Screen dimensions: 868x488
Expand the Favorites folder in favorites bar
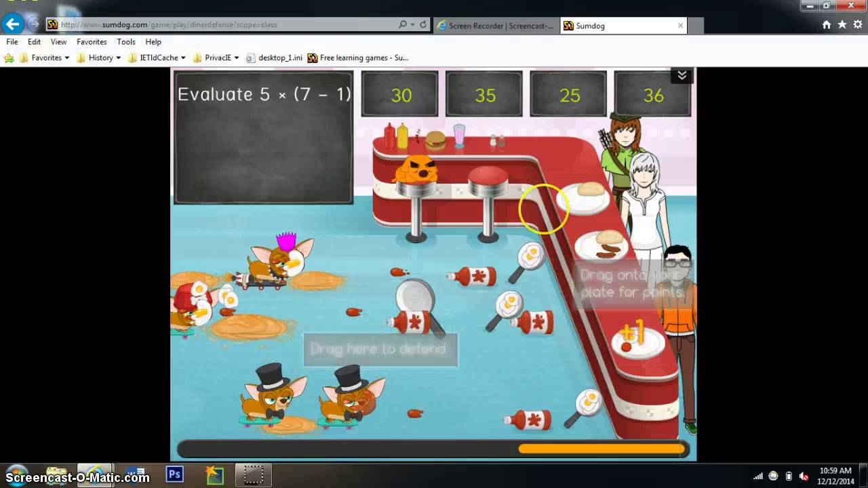tap(45, 58)
